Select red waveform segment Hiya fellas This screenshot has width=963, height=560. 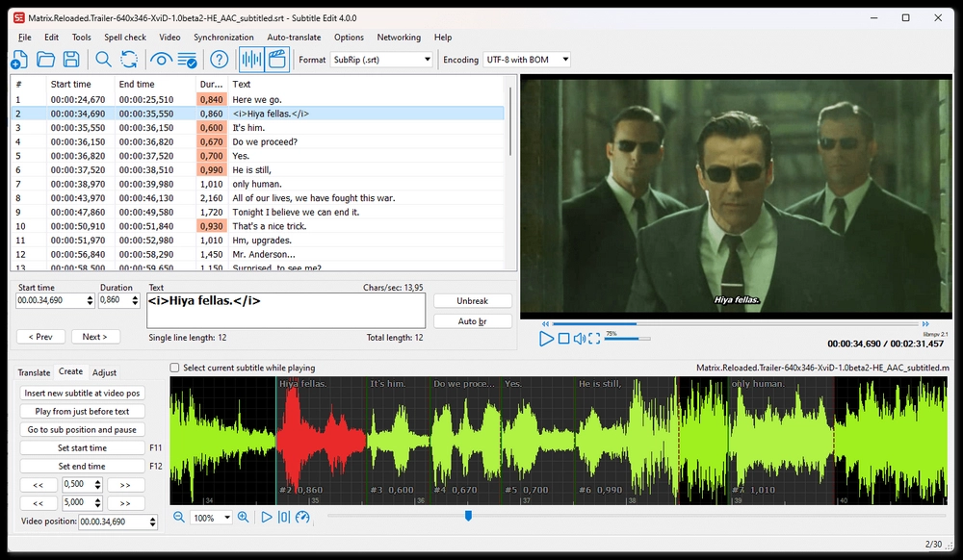click(x=322, y=439)
